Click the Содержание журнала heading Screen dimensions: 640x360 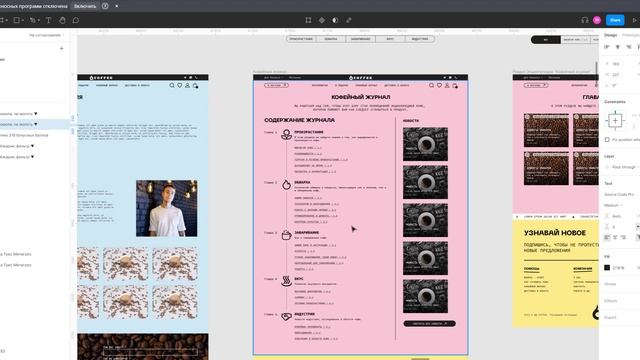[x=300, y=120]
